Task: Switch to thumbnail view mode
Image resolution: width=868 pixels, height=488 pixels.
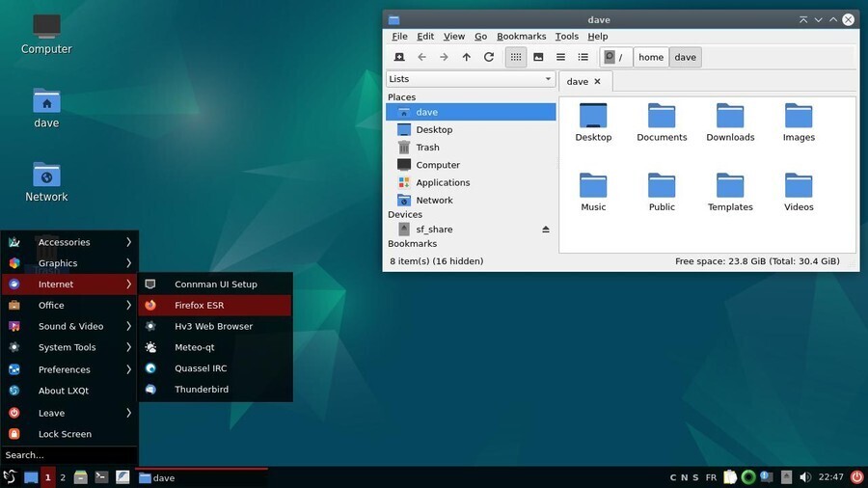Action: (x=538, y=57)
